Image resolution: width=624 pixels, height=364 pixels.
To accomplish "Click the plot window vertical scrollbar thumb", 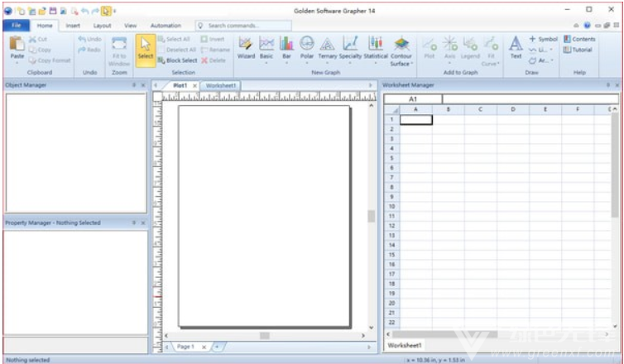I will tap(372, 216).
